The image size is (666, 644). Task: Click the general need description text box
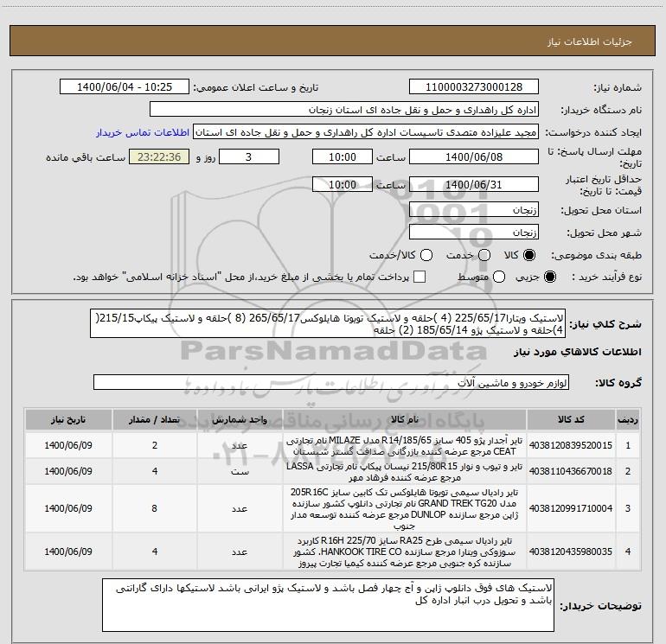(x=328, y=323)
